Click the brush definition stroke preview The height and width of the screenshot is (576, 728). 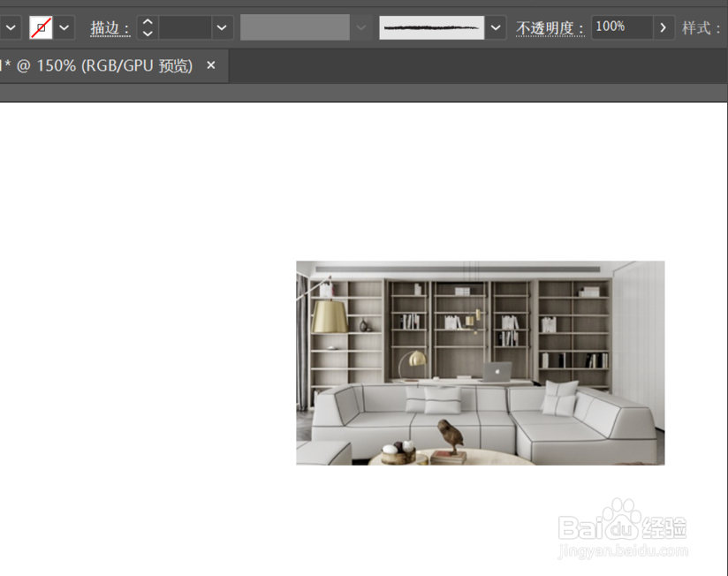click(431, 28)
